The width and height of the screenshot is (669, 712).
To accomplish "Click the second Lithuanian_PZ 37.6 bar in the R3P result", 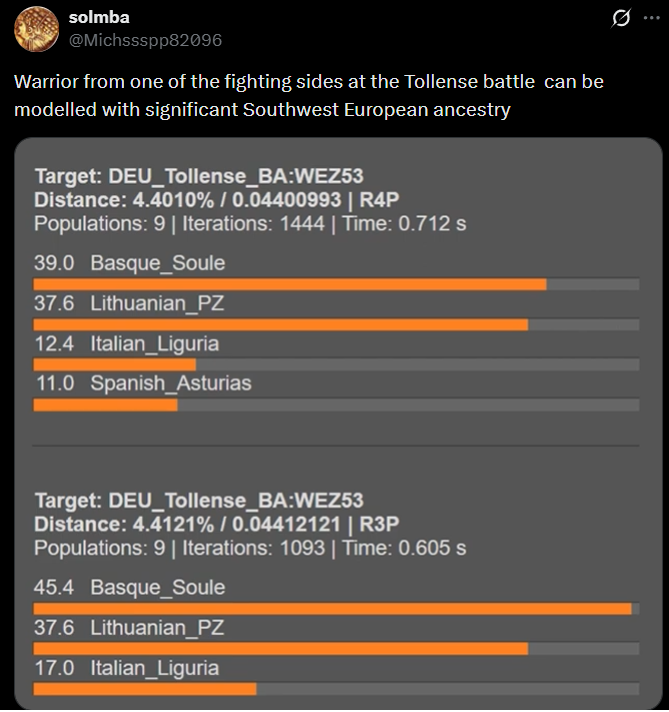I will [x=280, y=648].
